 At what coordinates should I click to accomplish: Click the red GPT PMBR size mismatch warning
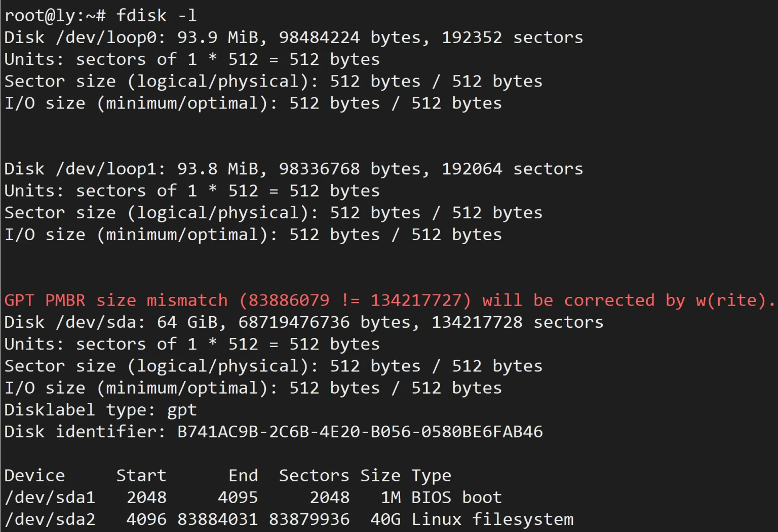click(390, 300)
